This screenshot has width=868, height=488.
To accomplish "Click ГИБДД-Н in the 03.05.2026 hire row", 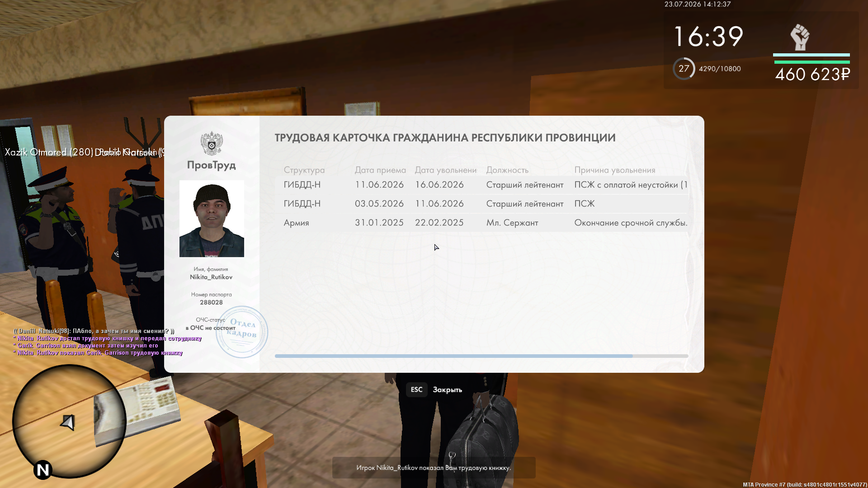I will [302, 204].
